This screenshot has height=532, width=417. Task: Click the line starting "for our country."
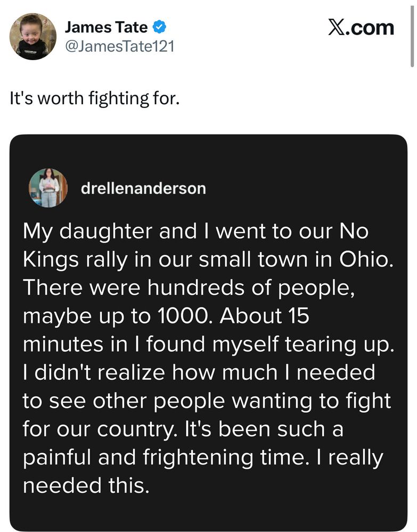point(183,429)
